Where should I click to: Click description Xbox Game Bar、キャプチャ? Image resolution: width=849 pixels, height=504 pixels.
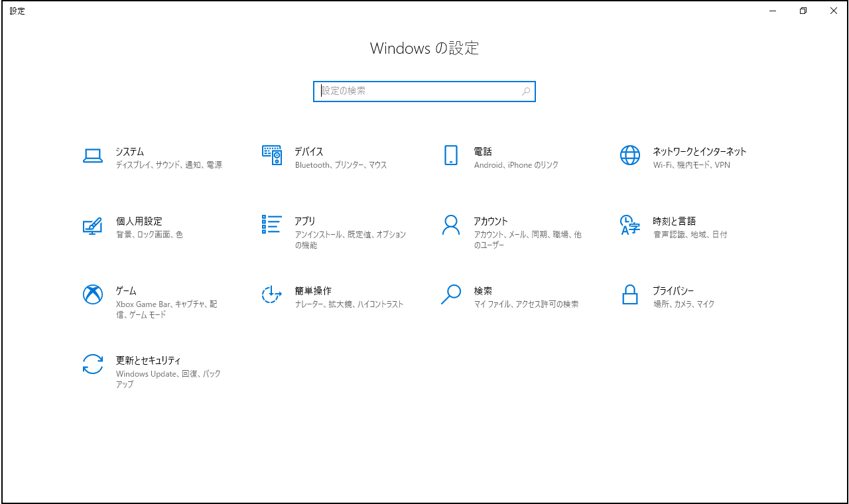pyautogui.click(x=166, y=310)
